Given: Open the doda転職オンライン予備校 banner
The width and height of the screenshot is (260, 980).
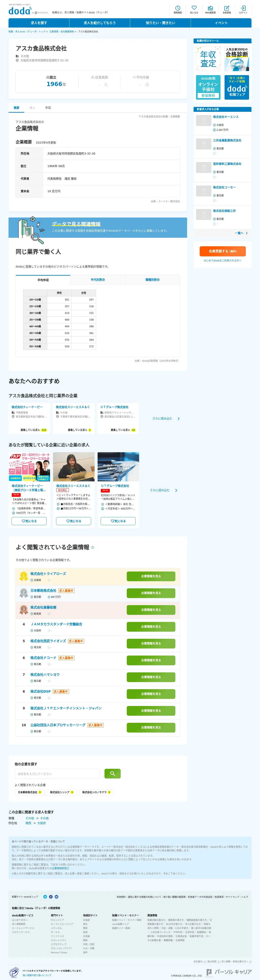Looking at the screenshot, I should click(208, 87).
